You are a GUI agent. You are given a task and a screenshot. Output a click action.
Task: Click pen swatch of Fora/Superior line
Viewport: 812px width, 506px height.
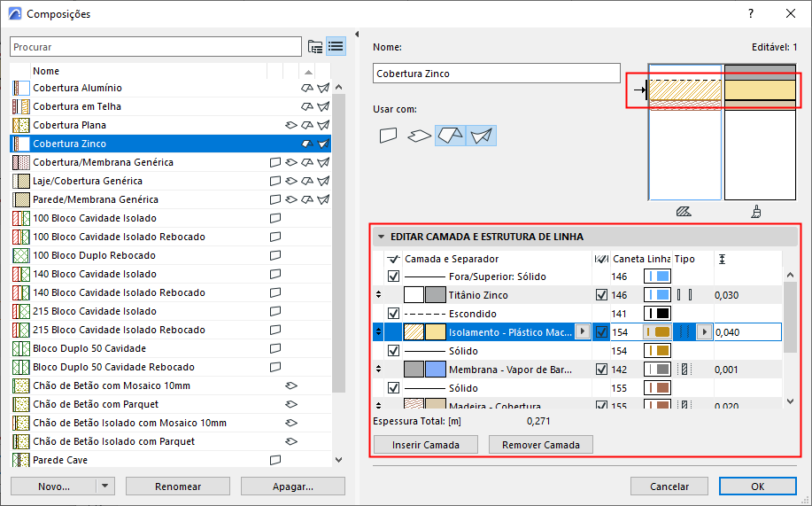[x=657, y=276]
